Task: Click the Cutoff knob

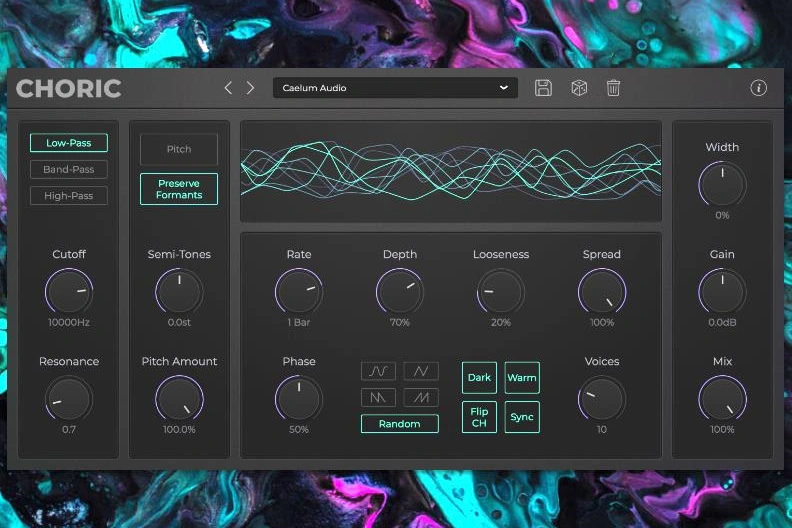Action: pyautogui.click(x=69, y=292)
